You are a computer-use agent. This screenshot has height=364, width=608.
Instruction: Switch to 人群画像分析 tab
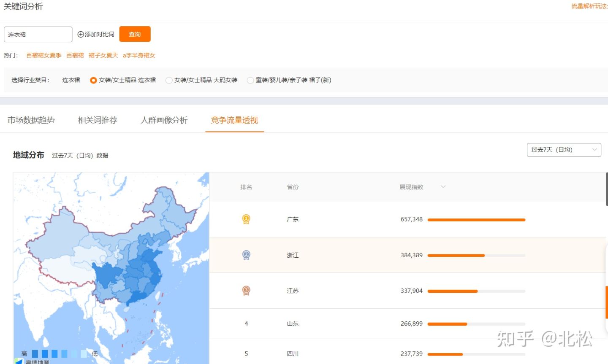[164, 120]
